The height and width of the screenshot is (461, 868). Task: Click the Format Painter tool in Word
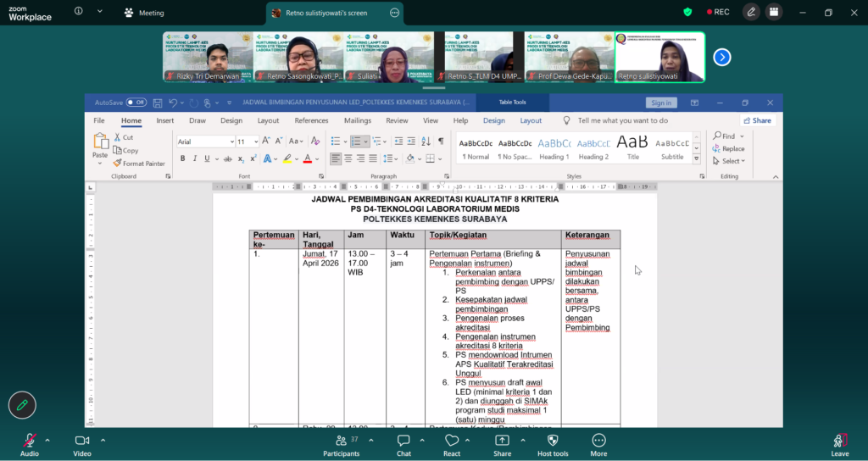pyautogui.click(x=139, y=164)
